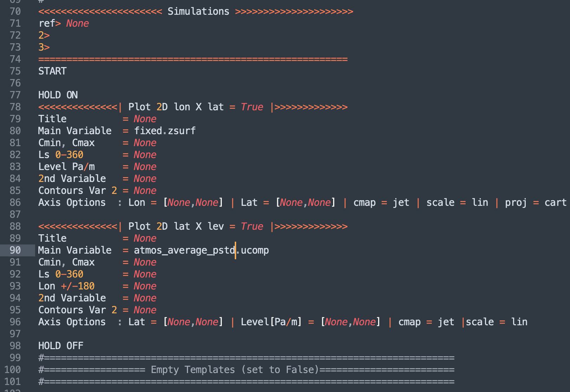Click 'Empty Templates (set to False)' comment

tap(235, 370)
